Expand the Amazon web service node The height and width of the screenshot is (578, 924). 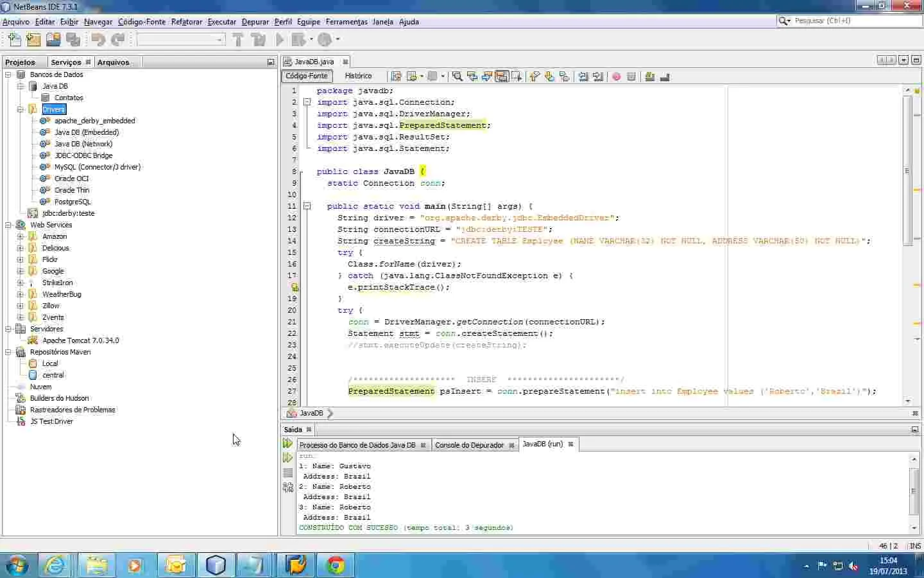click(x=20, y=236)
